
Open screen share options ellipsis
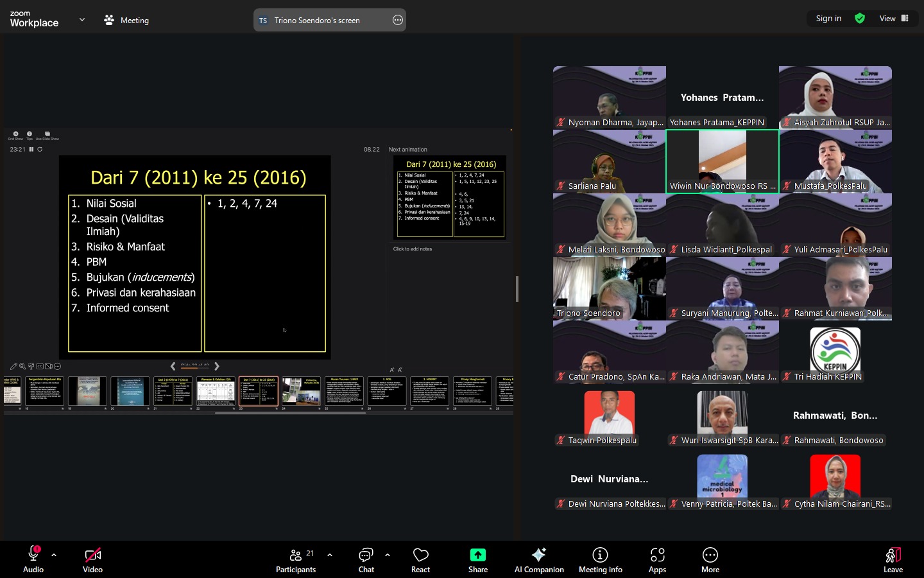[398, 21]
